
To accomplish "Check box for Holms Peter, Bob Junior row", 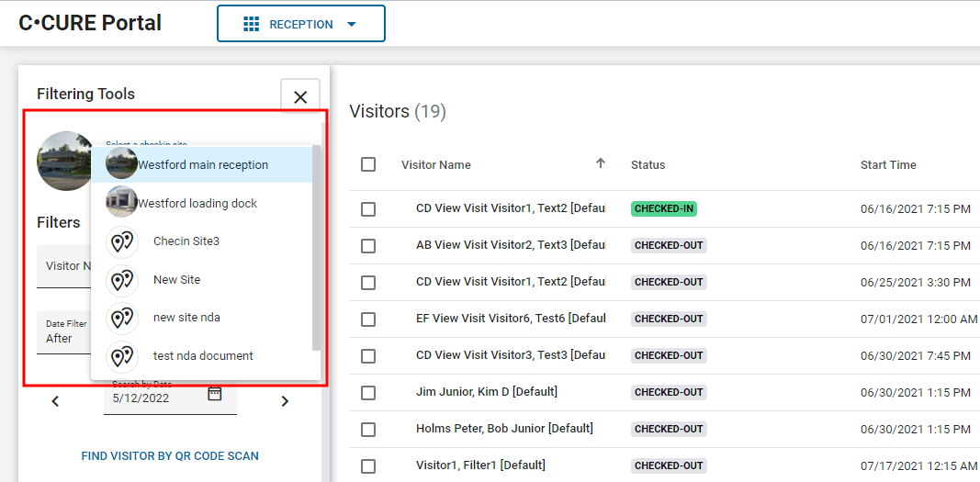I will tap(368, 430).
